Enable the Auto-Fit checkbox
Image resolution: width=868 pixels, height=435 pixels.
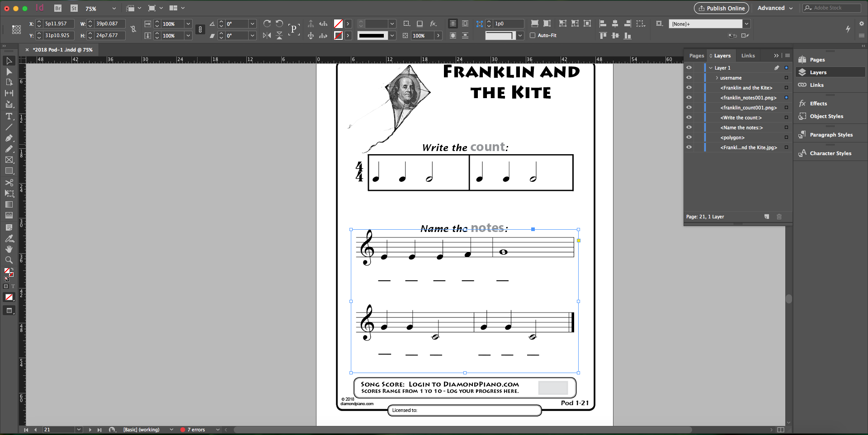533,35
